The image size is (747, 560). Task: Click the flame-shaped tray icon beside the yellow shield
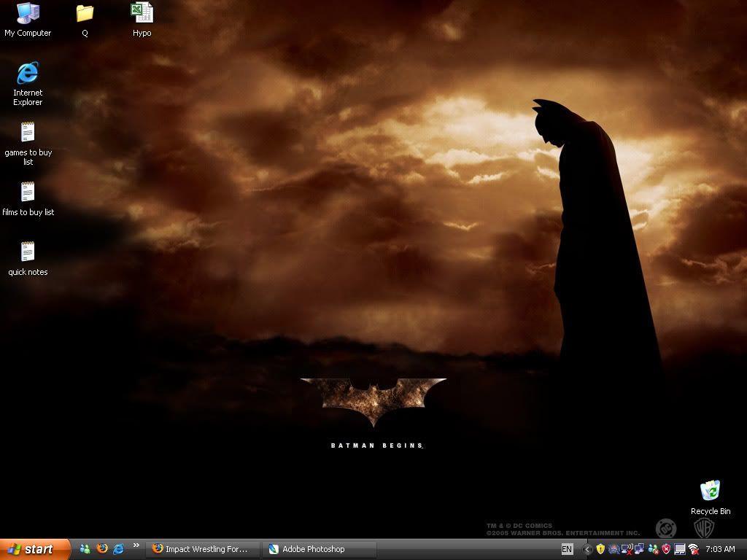point(614,550)
